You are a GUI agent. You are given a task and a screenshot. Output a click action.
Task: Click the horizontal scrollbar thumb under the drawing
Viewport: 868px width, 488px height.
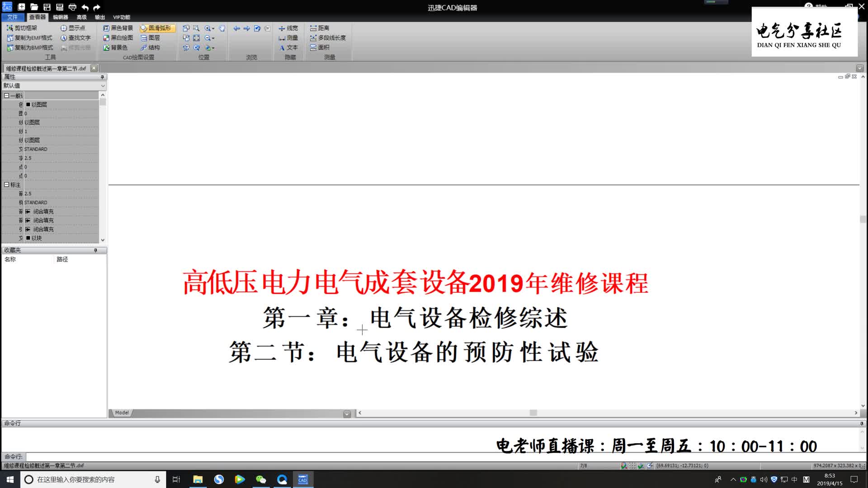tap(533, 413)
